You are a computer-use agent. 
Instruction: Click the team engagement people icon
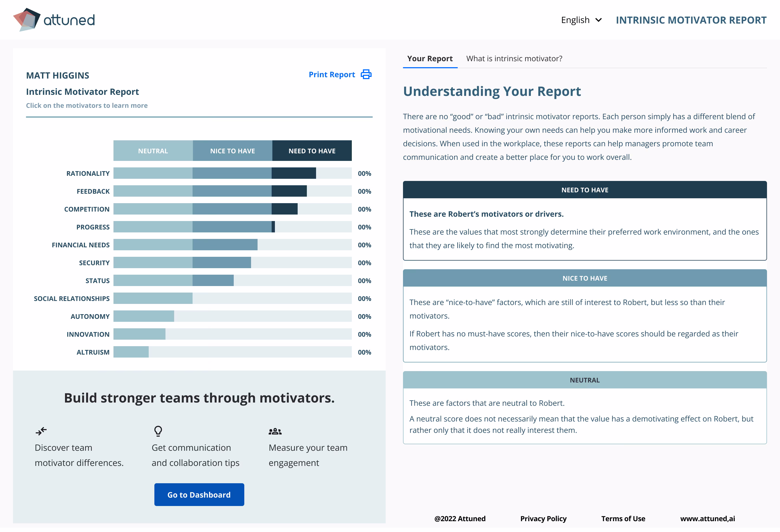(x=275, y=431)
